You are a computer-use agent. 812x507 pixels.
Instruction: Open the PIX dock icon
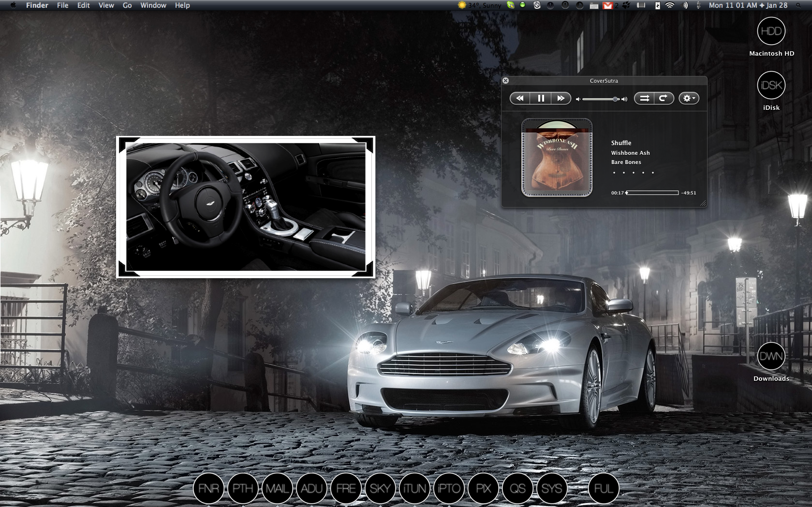tap(483, 488)
